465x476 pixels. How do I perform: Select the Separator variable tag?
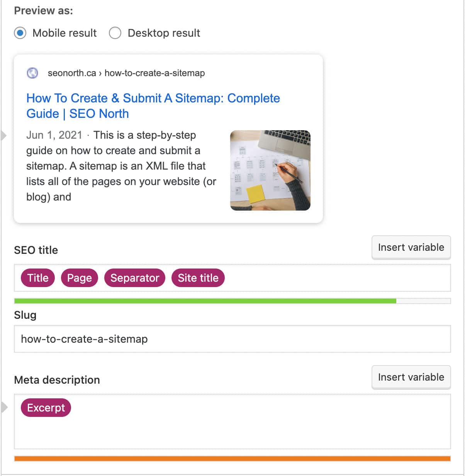[x=135, y=278]
